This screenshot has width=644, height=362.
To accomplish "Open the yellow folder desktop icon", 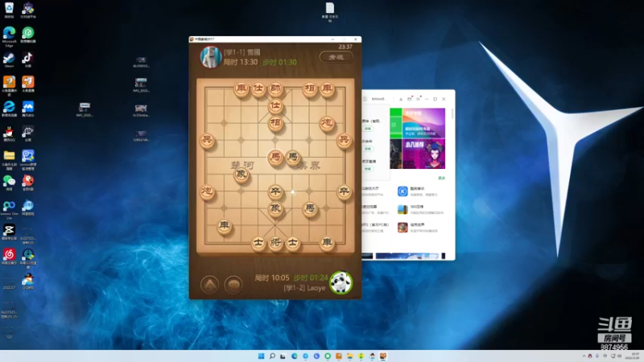I will pos(9,158).
